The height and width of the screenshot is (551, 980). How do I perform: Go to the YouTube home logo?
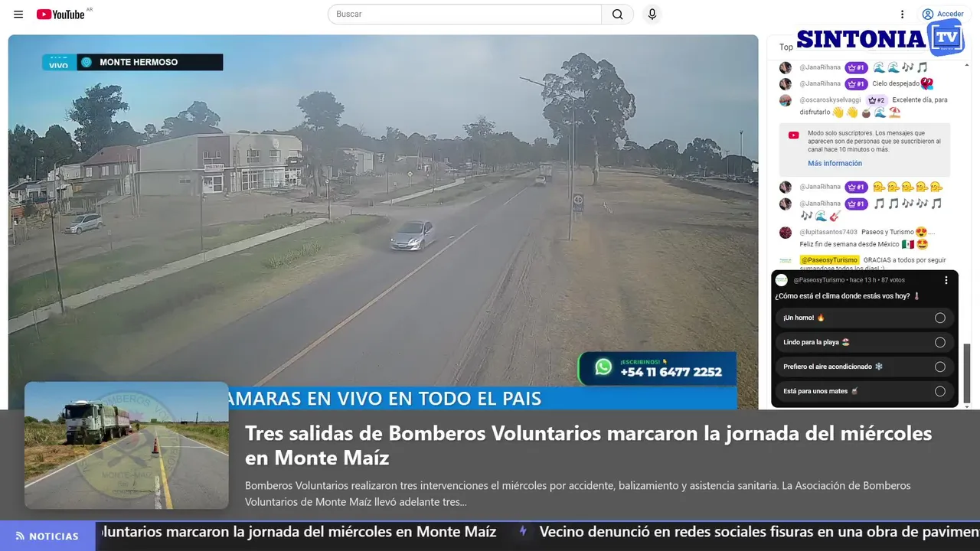pyautogui.click(x=60, y=14)
